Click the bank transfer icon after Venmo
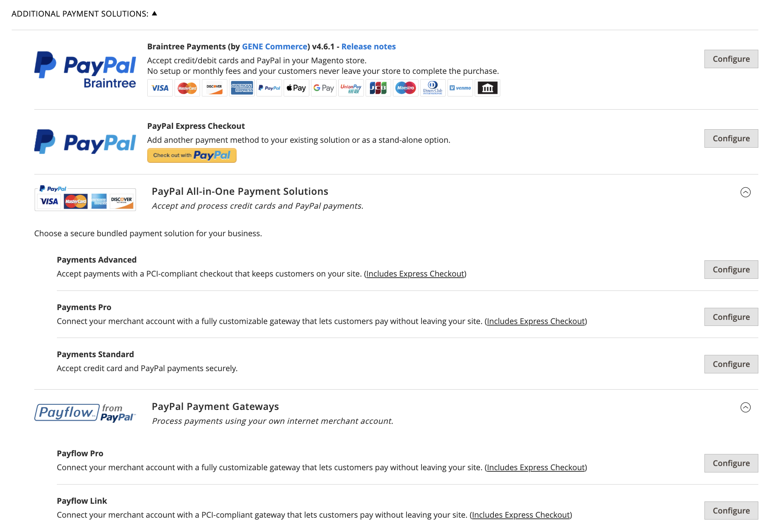Screen dimensions: 770x532 click(x=487, y=88)
